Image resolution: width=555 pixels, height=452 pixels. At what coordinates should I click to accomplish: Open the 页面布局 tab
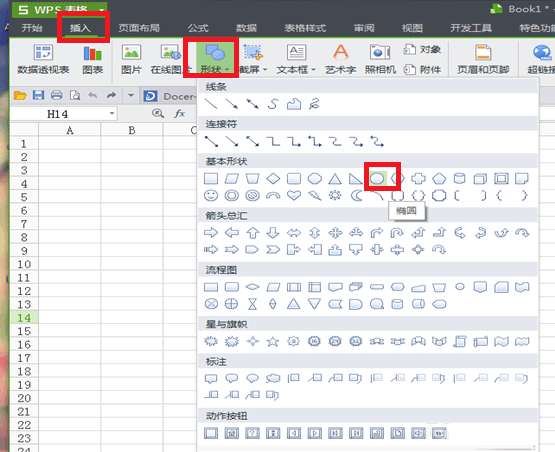tap(139, 28)
